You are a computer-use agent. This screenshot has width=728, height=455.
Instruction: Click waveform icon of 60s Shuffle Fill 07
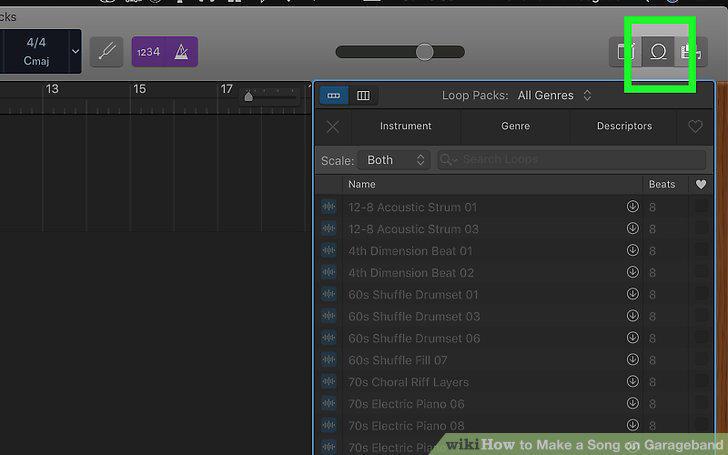(x=329, y=359)
